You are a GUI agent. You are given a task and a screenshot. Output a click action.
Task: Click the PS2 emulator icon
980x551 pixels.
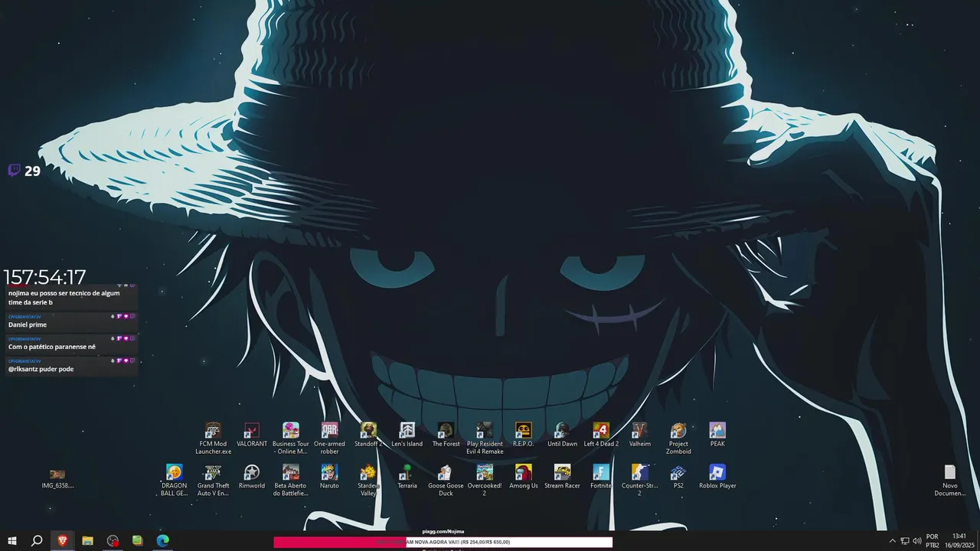[678, 476]
